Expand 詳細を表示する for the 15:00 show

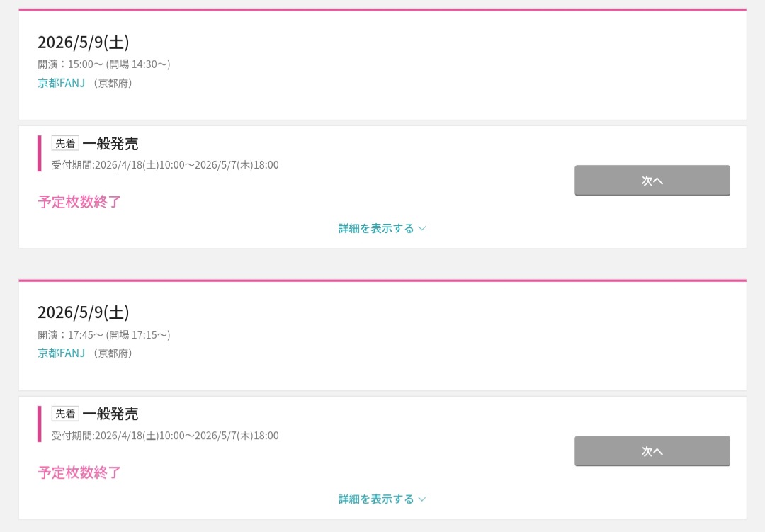[x=376, y=228]
